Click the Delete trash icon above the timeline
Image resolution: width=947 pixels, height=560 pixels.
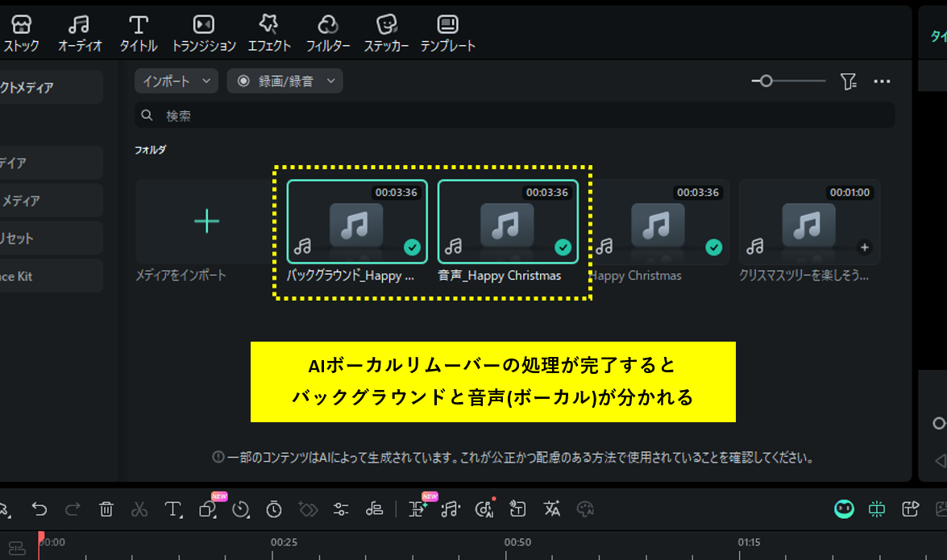[x=106, y=509]
